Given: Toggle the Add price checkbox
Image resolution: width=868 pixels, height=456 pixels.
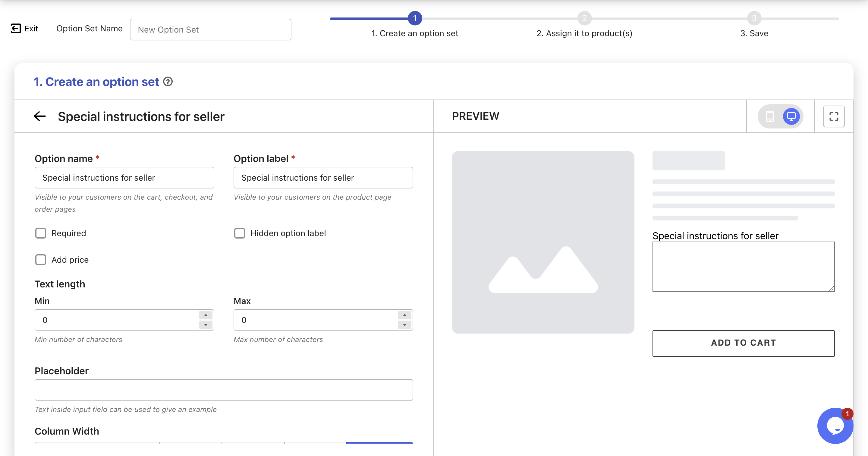Looking at the screenshot, I should point(41,260).
